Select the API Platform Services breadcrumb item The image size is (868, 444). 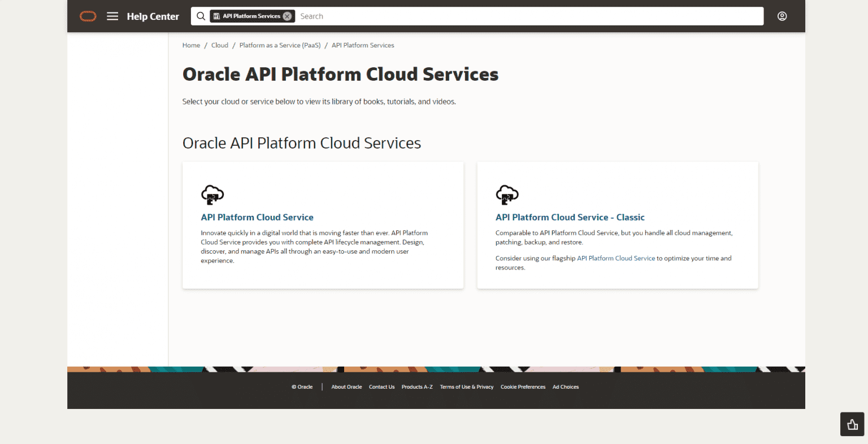coord(363,45)
